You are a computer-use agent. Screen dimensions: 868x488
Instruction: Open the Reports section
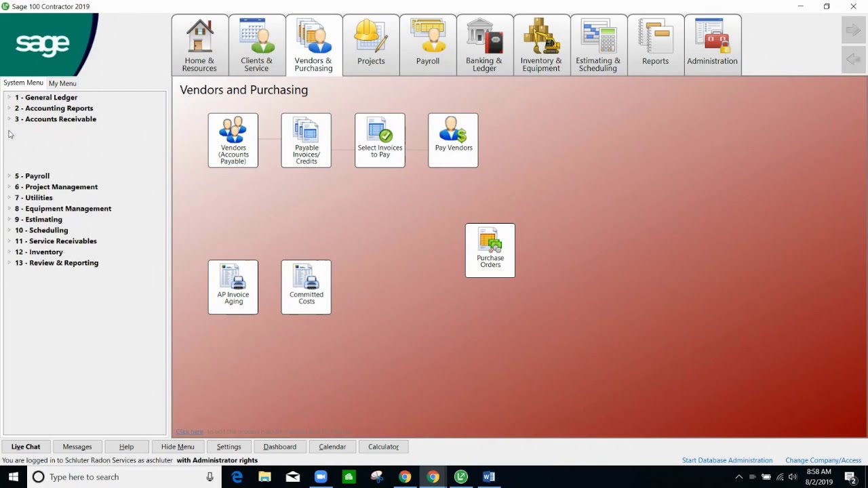click(655, 45)
